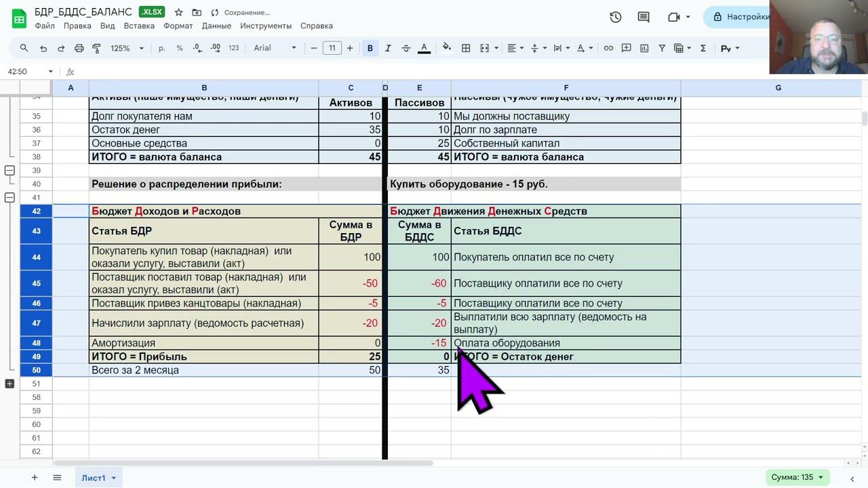Open the zoom 125% dropdown

point(127,48)
